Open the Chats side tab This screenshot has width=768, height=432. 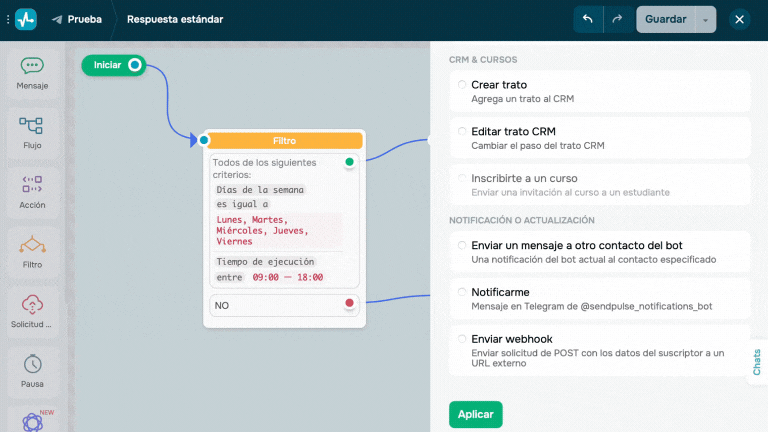(756, 362)
